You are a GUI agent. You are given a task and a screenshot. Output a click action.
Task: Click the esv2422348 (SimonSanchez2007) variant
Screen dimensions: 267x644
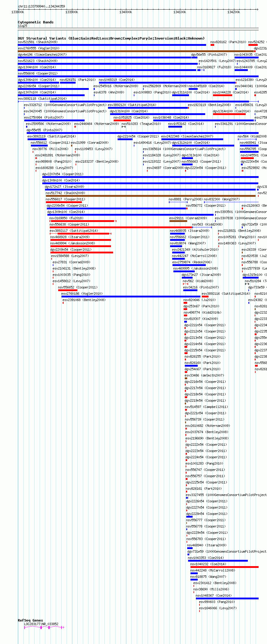(x=192, y=139)
